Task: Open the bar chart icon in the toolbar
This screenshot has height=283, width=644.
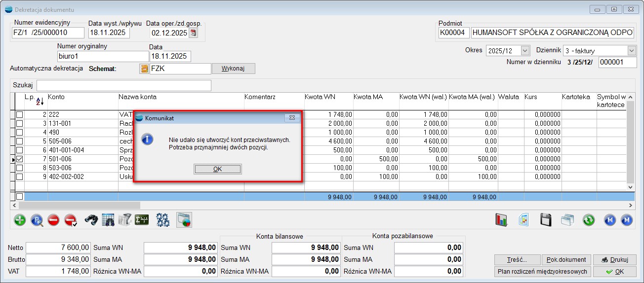Action: (501, 220)
